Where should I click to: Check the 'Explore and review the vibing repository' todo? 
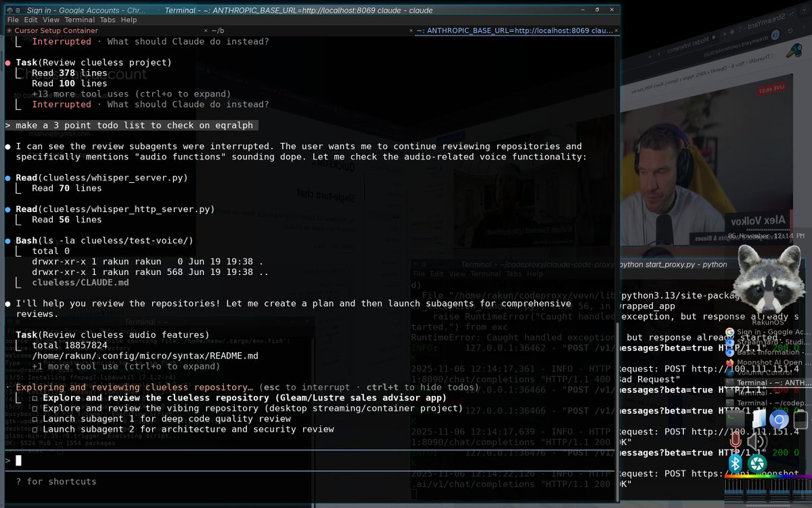36,408
